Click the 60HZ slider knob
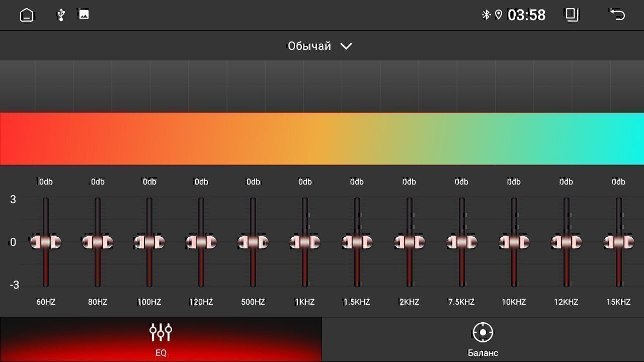This screenshot has width=644, height=362. (x=46, y=242)
